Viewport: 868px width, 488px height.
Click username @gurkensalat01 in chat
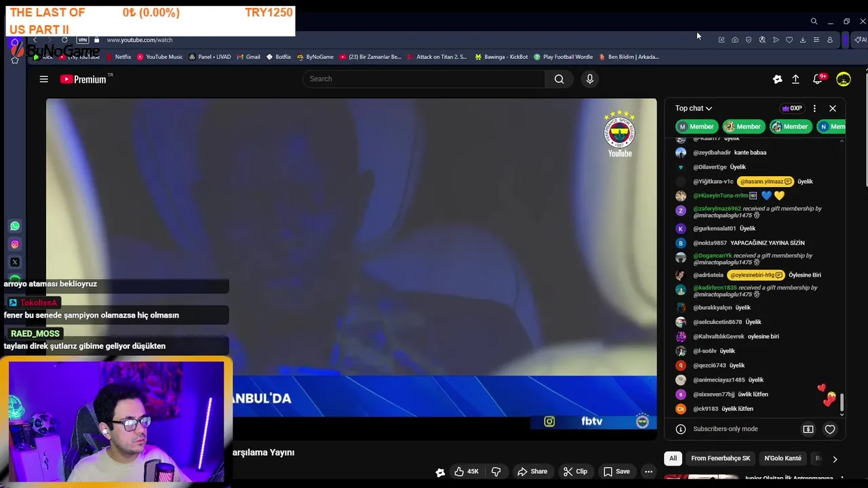point(715,228)
